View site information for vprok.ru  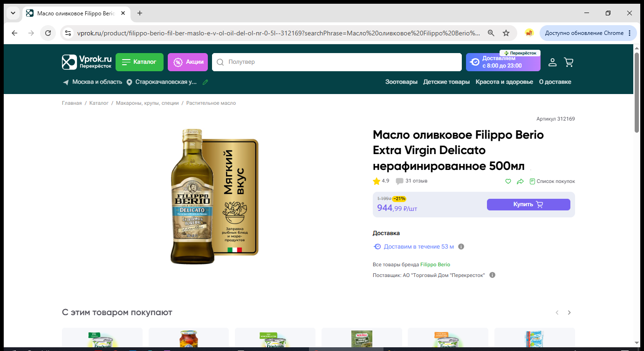pos(68,33)
